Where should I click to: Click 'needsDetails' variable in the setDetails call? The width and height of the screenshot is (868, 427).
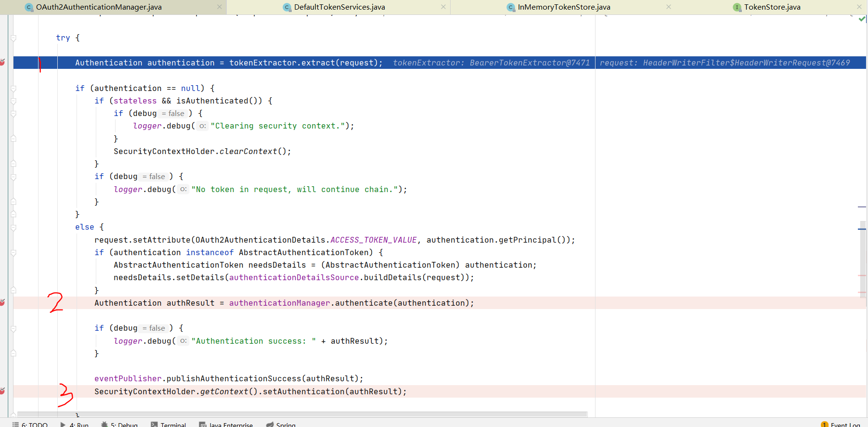[143, 277]
